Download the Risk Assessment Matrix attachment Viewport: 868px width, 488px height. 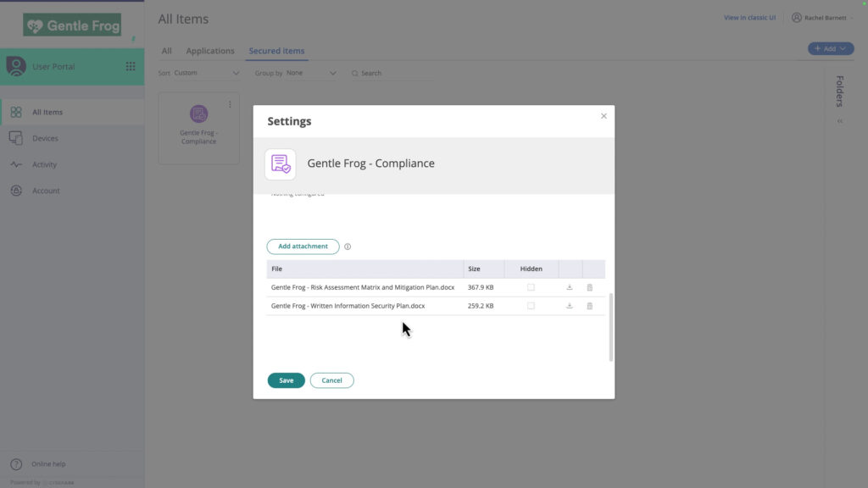click(x=569, y=287)
